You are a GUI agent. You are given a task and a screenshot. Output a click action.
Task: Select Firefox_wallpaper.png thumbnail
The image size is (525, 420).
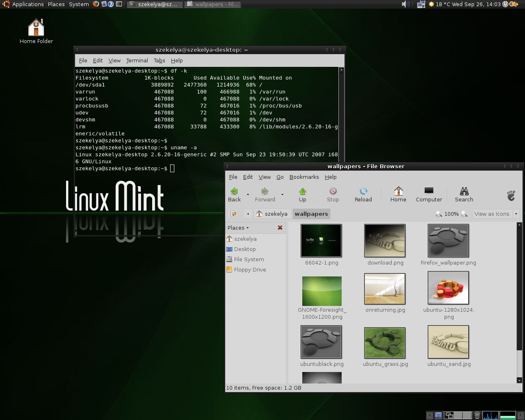click(x=448, y=241)
